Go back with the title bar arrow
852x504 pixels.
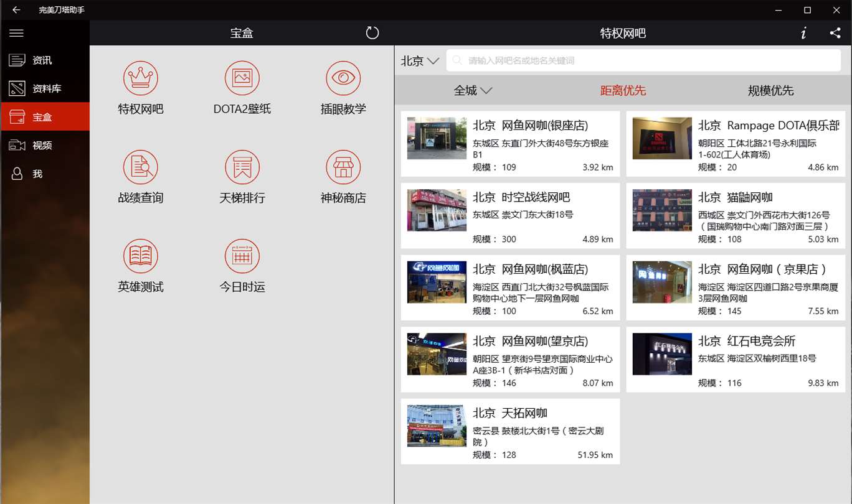16,10
